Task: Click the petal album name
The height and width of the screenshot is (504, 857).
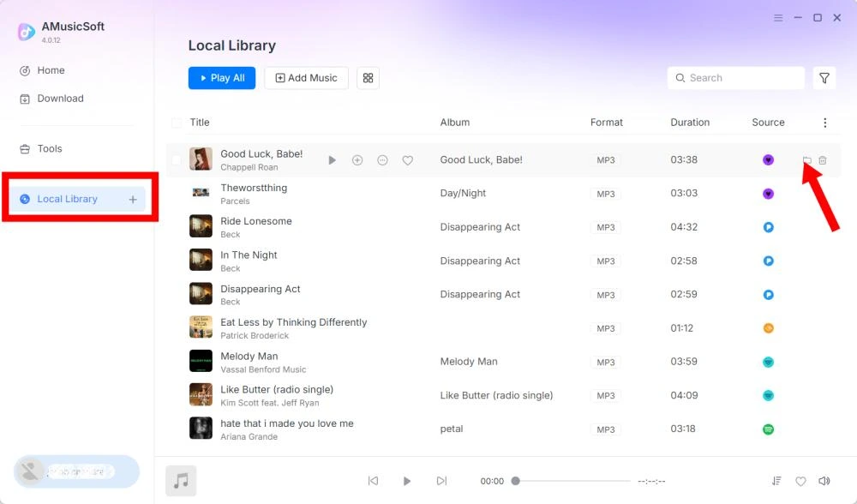Action: pyautogui.click(x=452, y=429)
